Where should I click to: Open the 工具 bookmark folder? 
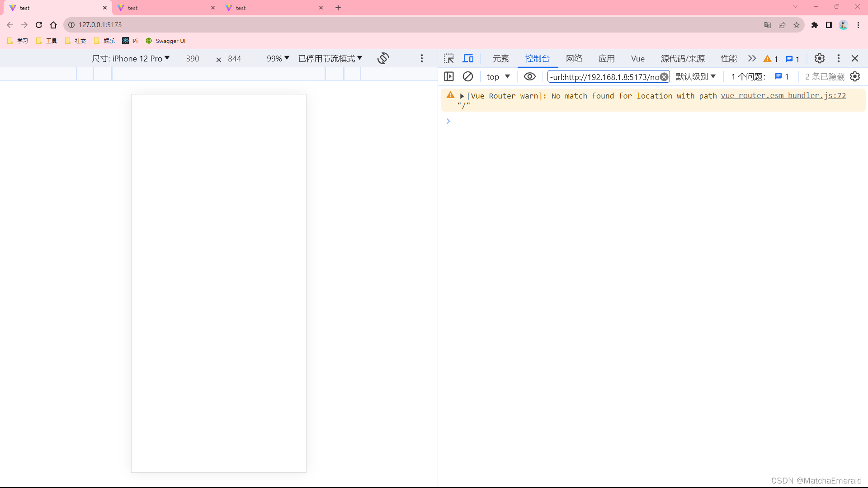(47, 41)
